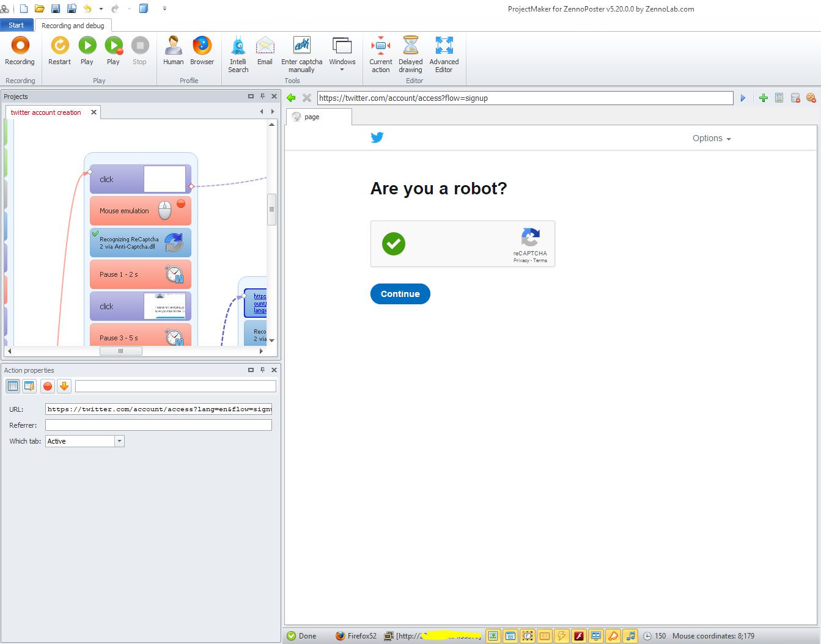Click the projects horizontal scrollbar thumb
Image resolution: width=821 pixels, height=644 pixels.
pos(121,351)
